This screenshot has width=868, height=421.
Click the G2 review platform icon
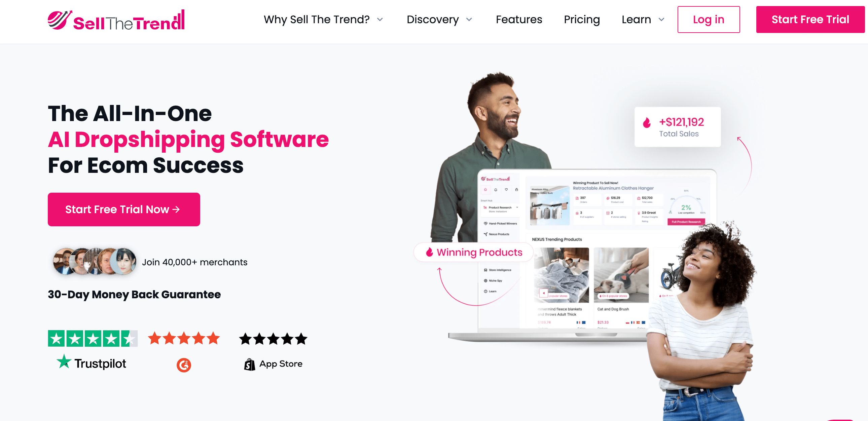[184, 363]
